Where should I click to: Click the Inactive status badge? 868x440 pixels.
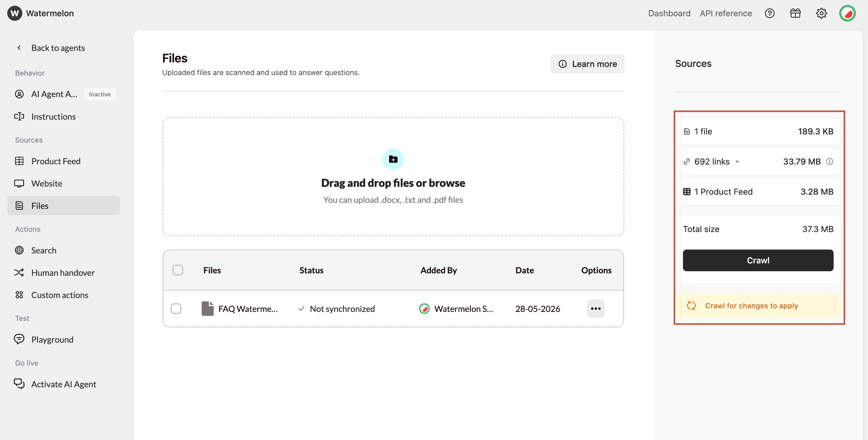(100, 94)
